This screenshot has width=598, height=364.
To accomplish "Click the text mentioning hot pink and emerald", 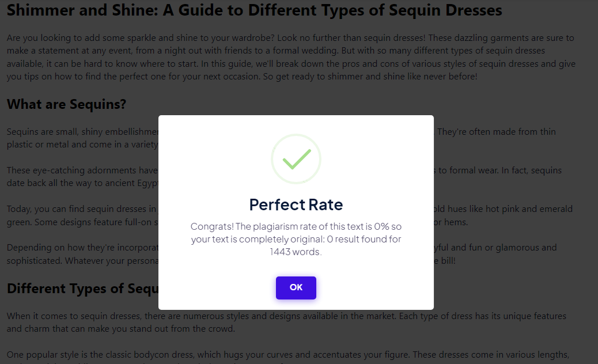I will 503,209.
